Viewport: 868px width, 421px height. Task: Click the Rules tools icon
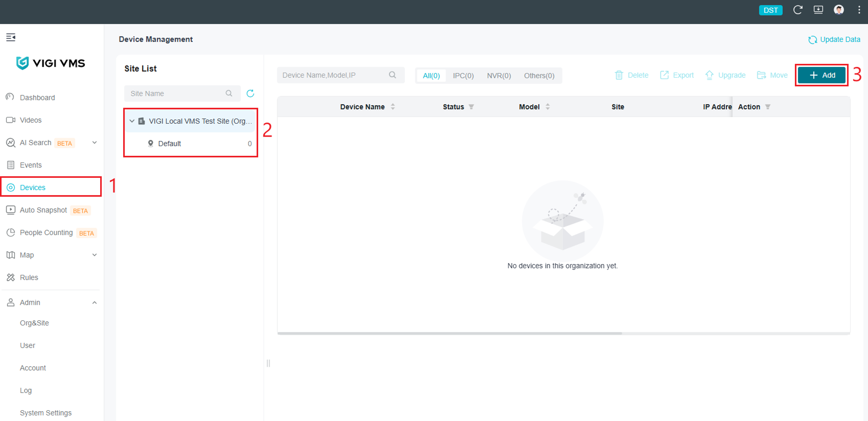click(x=11, y=277)
